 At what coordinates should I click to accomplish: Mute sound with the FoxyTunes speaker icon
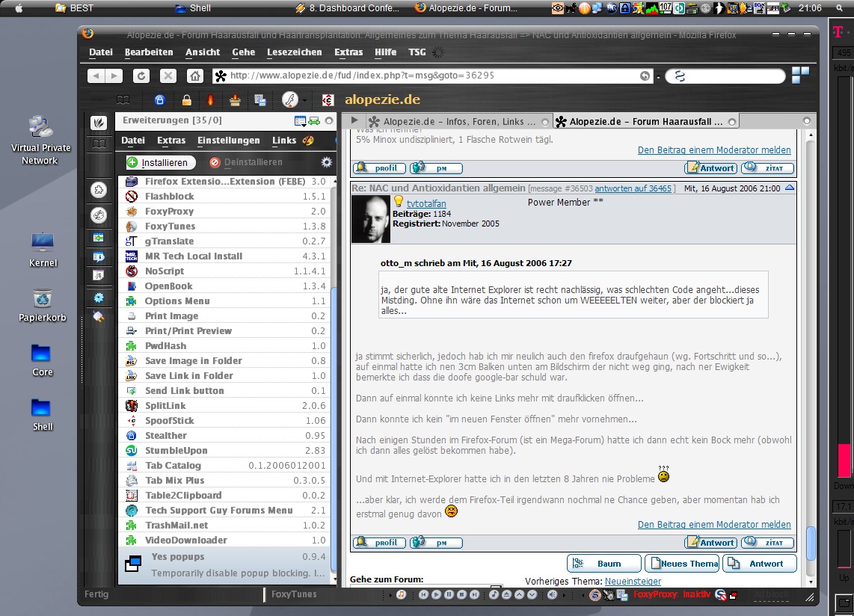[552, 595]
